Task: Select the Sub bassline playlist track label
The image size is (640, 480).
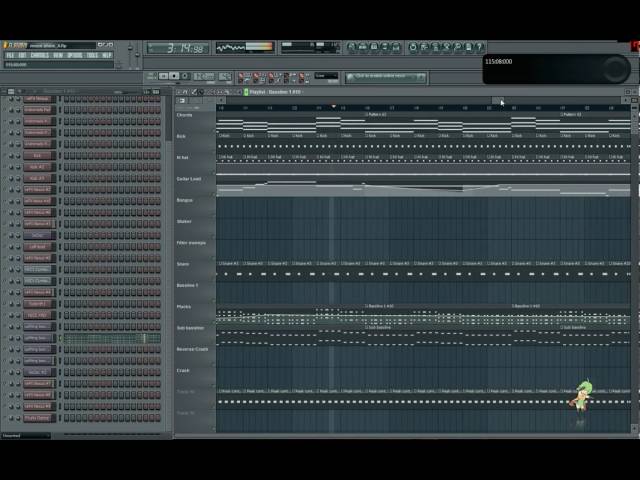Action: (x=190, y=328)
